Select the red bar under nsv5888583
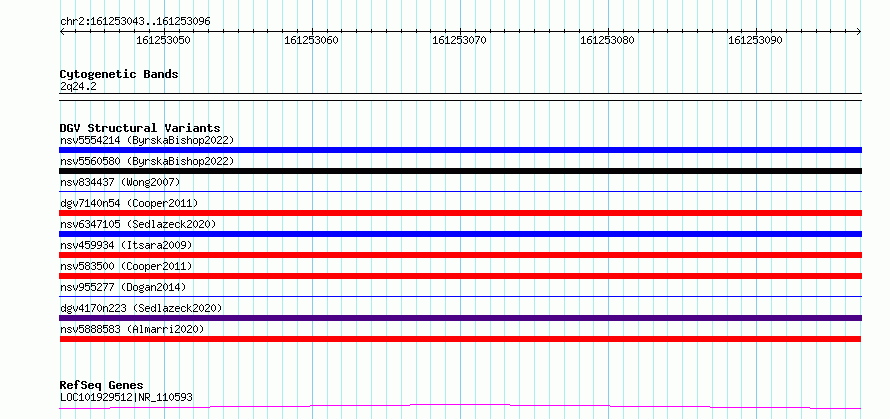Viewport: 890px width, 419px height. point(460,339)
